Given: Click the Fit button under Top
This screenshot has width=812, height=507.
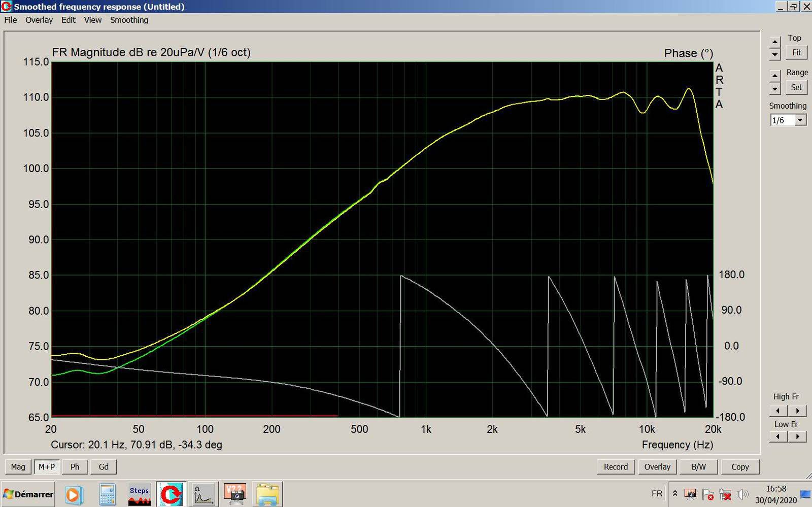Looking at the screenshot, I should [796, 52].
